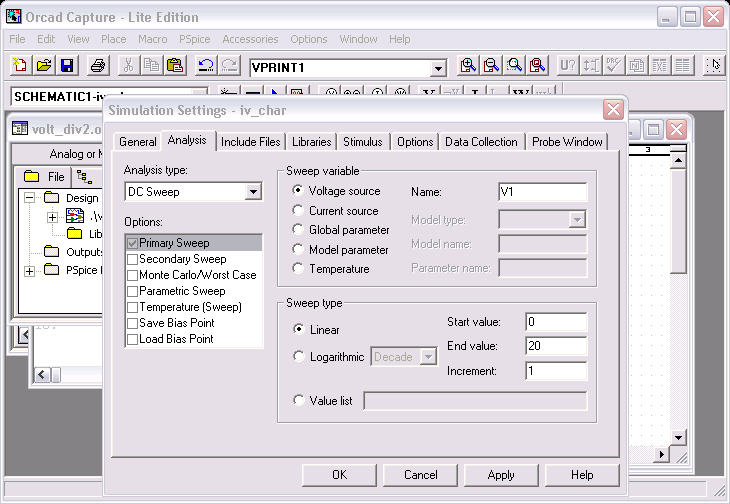Viewport: 730px width, 504px height.
Task: Select the Outputs folder in project tree
Action: click(x=72, y=252)
